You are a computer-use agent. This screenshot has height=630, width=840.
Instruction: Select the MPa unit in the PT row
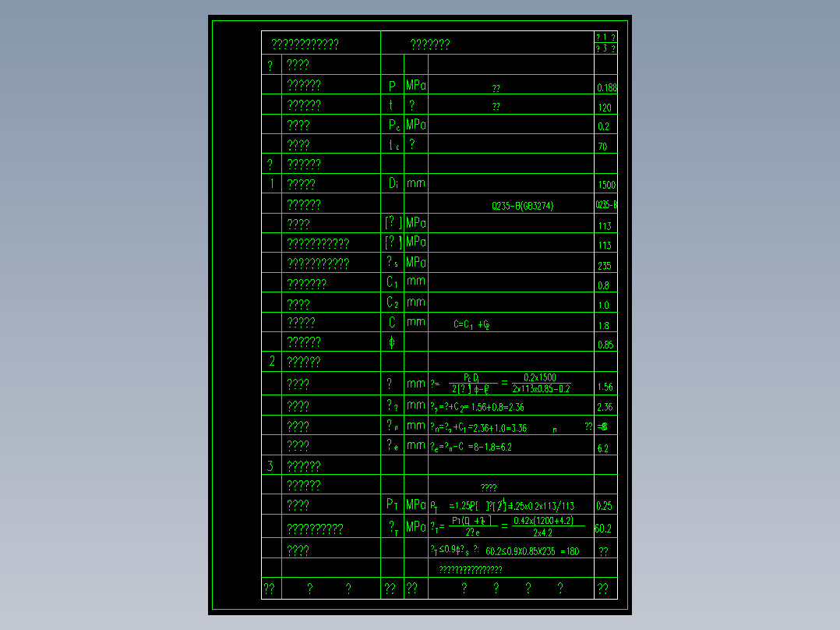[416, 504]
